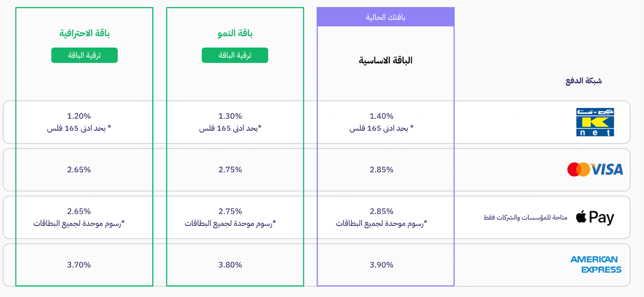Click the VISA logo
Screen dimensions: 644x297
coord(607,170)
